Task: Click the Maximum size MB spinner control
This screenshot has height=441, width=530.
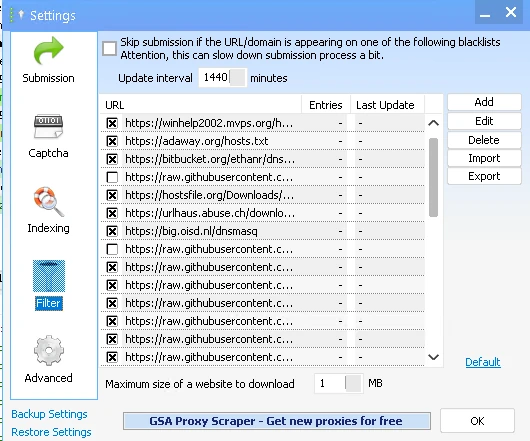Action: pyautogui.click(x=354, y=383)
